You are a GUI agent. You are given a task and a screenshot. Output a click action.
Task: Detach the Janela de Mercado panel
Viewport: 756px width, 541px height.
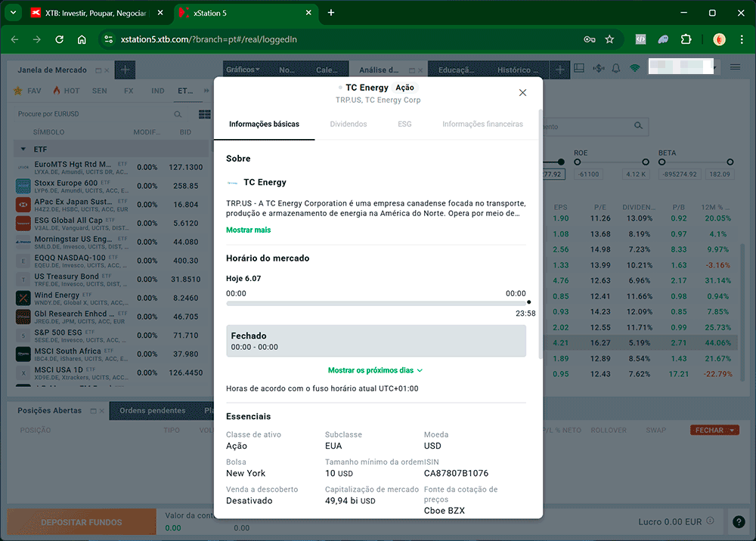tap(98, 70)
